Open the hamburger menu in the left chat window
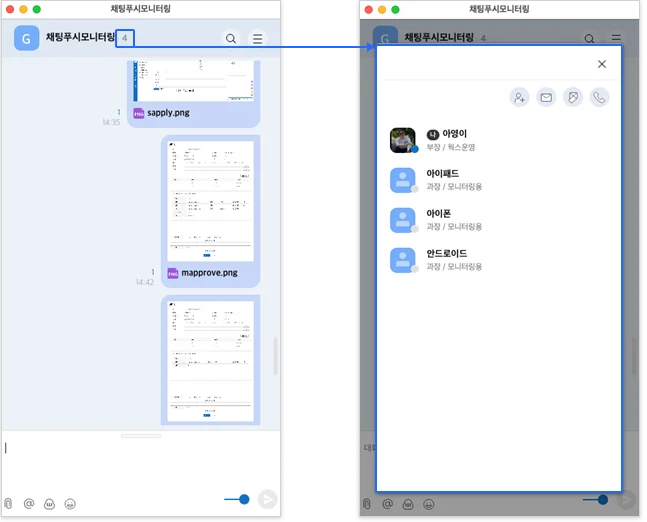This screenshot has width=647, height=522. [258, 39]
